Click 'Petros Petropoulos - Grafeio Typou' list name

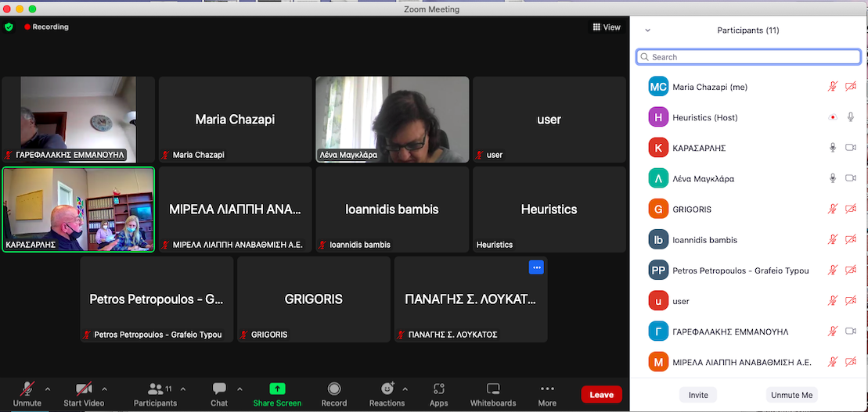tap(740, 270)
